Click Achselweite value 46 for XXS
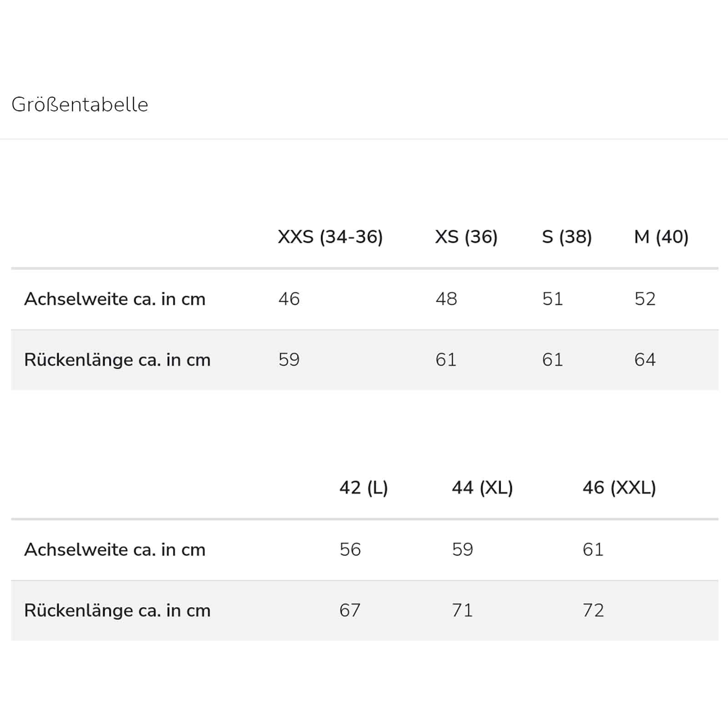 click(289, 299)
